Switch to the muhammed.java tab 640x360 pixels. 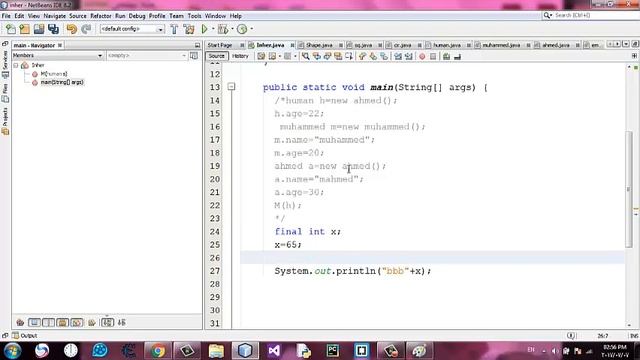[501, 45]
